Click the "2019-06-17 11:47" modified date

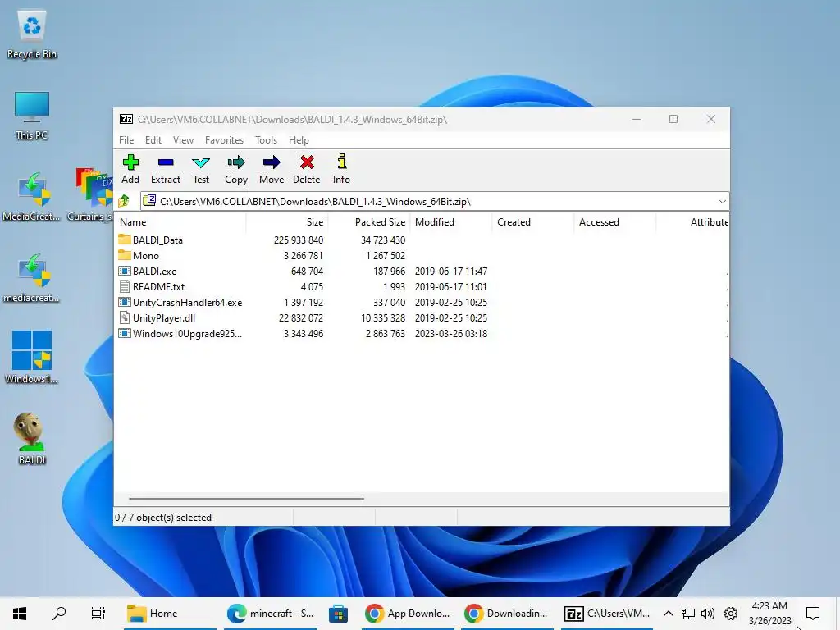click(x=451, y=271)
